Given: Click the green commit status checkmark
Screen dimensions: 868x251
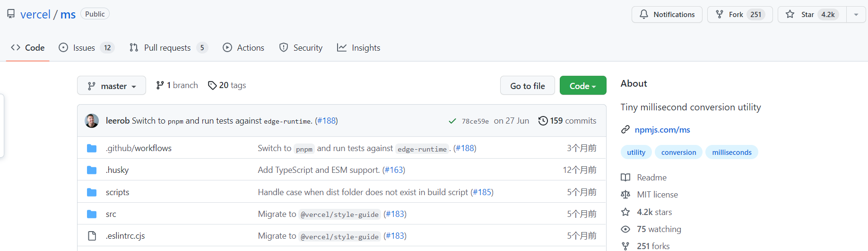Looking at the screenshot, I should coord(452,121).
